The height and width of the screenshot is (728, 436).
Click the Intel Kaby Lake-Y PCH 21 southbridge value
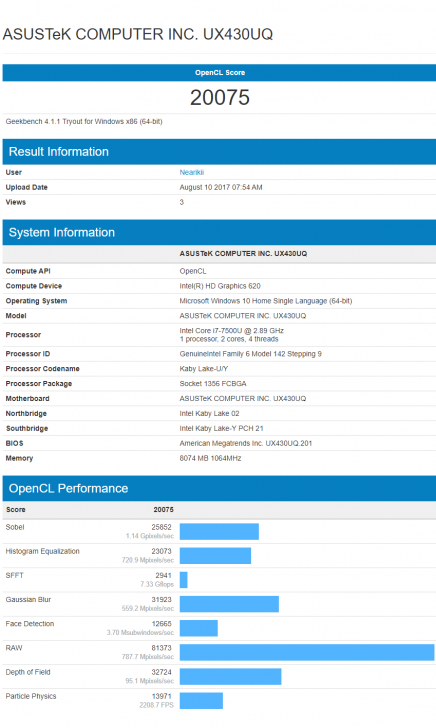(x=221, y=428)
